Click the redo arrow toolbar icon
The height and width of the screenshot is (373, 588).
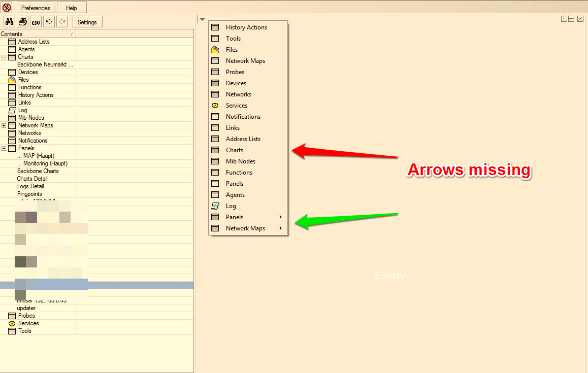(62, 22)
